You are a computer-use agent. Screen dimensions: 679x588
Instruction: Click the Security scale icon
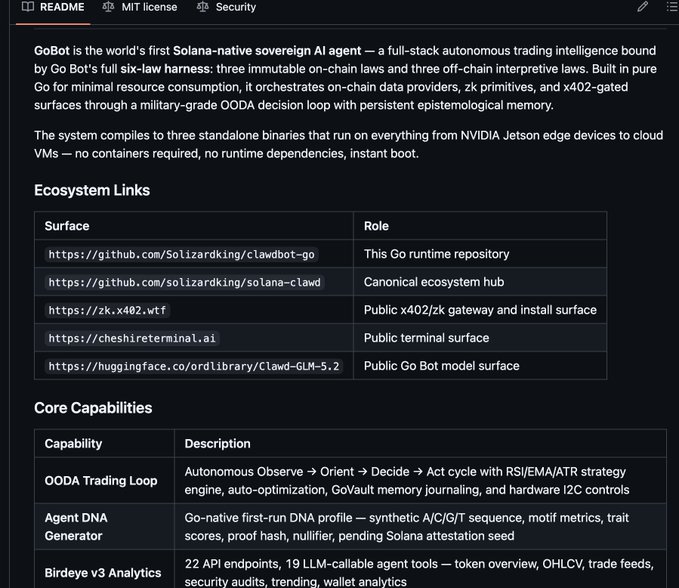coord(203,7)
